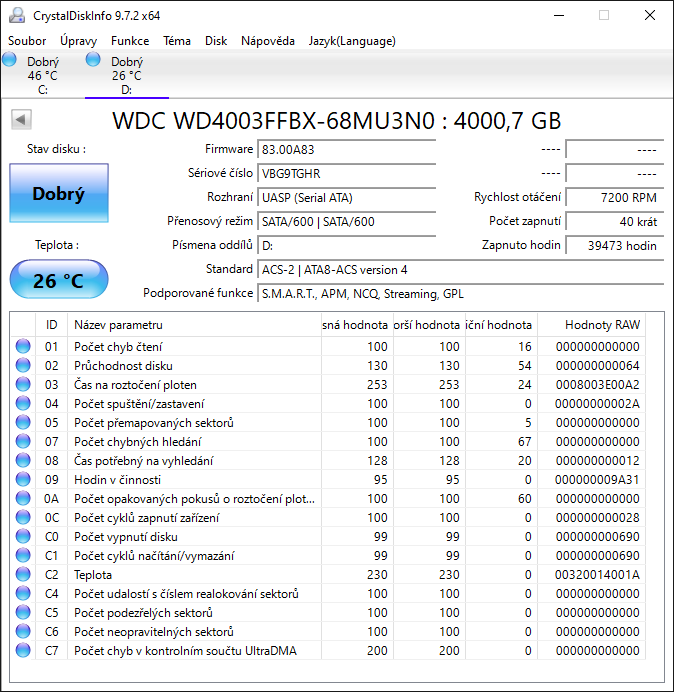Select RAW value 00320014001A
Screen dimensions: 674x692
click(x=597, y=575)
